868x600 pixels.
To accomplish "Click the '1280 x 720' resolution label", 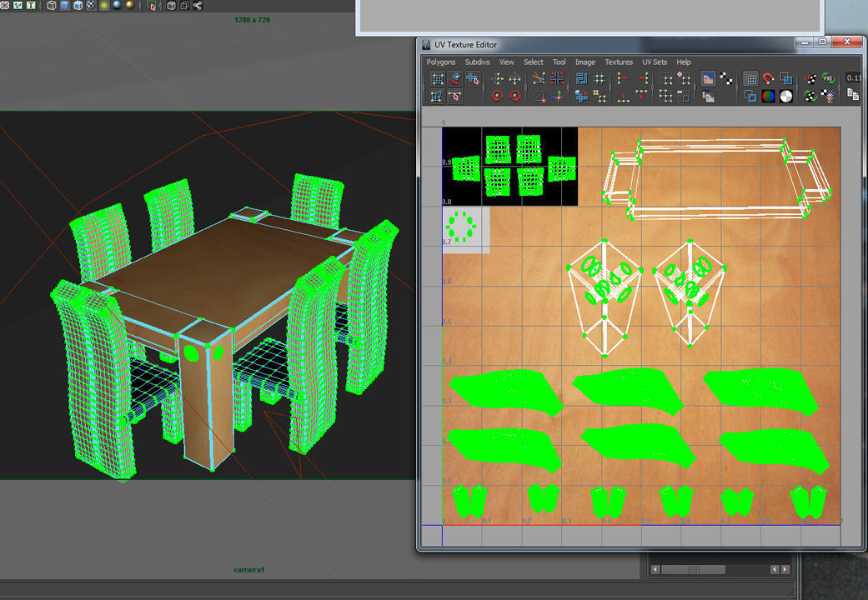I will click(252, 20).
